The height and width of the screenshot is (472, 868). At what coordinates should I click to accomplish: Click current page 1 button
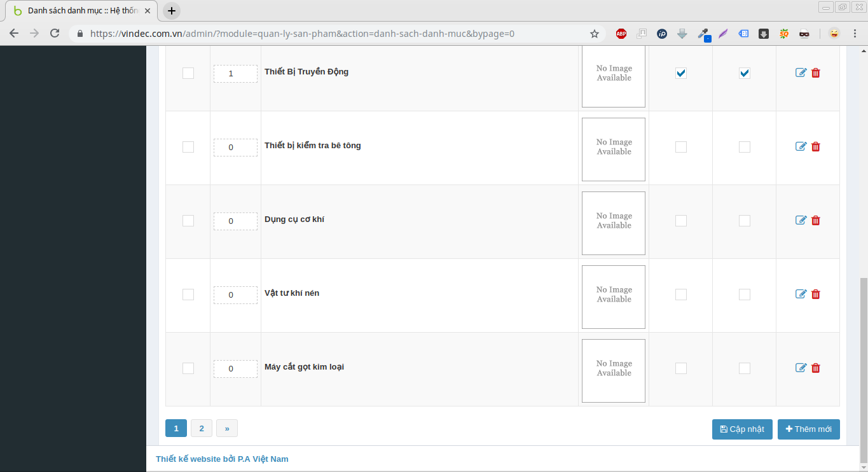[x=176, y=429]
